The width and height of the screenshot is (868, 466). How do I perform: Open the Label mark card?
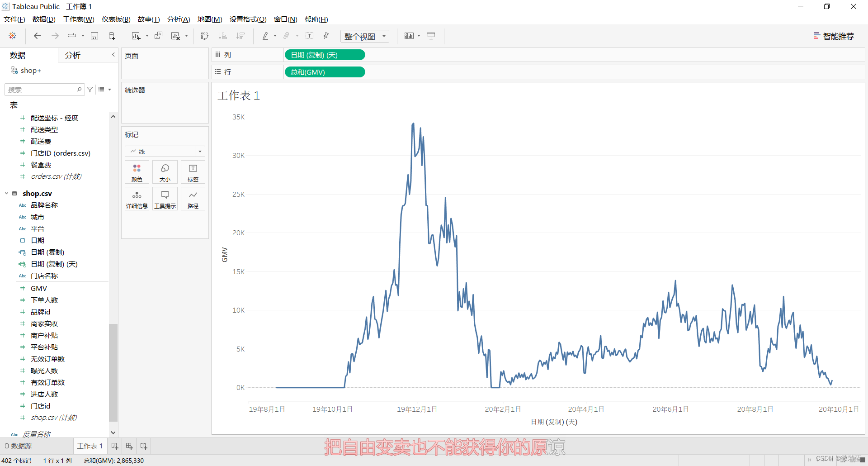pyautogui.click(x=193, y=172)
